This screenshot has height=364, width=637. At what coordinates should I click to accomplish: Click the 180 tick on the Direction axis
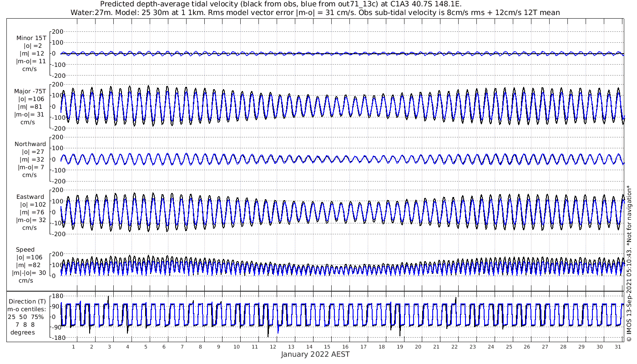[x=58, y=296]
